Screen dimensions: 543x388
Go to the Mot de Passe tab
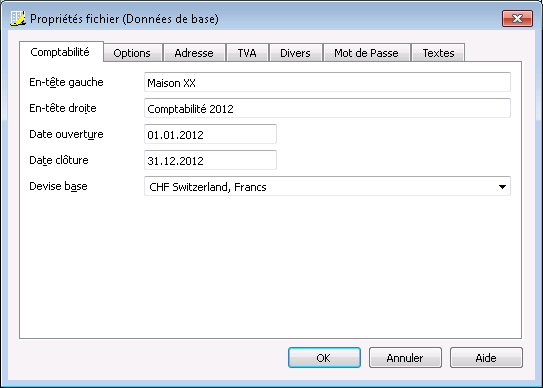point(366,53)
